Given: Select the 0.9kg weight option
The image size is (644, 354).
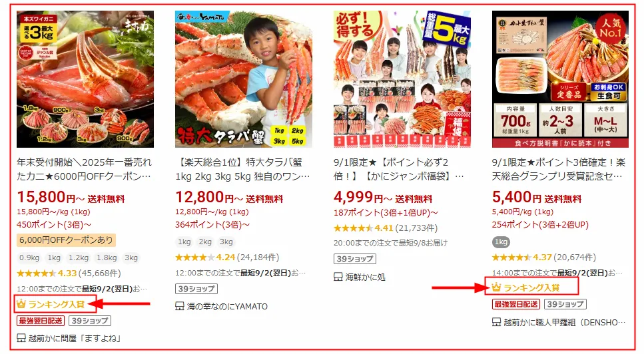Looking at the screenshot, I should [x=29, y=258].
